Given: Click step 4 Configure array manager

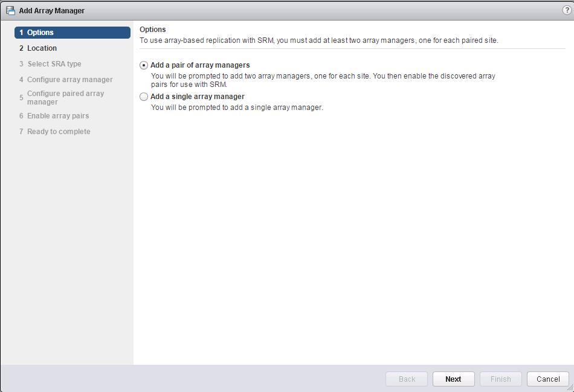Looking at the screenshot, I should point(66,79).
